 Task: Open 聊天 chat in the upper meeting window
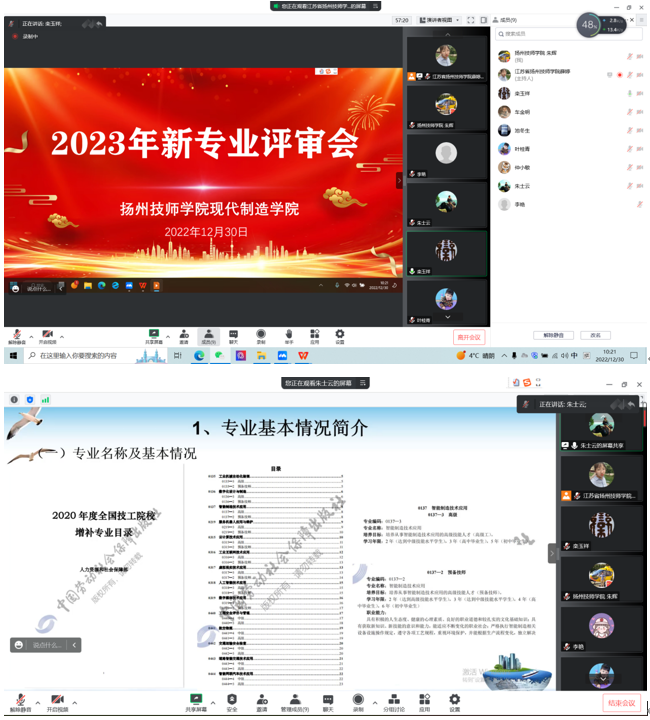tap(234, 337)
